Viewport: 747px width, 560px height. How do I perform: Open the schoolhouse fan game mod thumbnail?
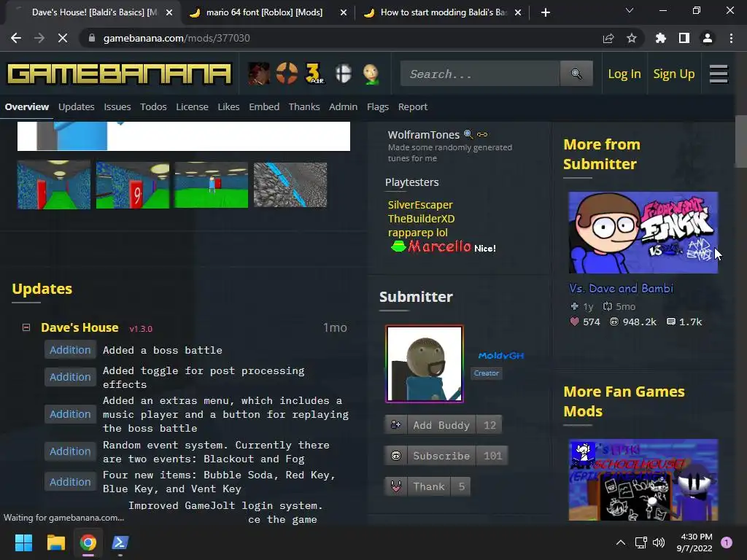[x=643, y=480]
